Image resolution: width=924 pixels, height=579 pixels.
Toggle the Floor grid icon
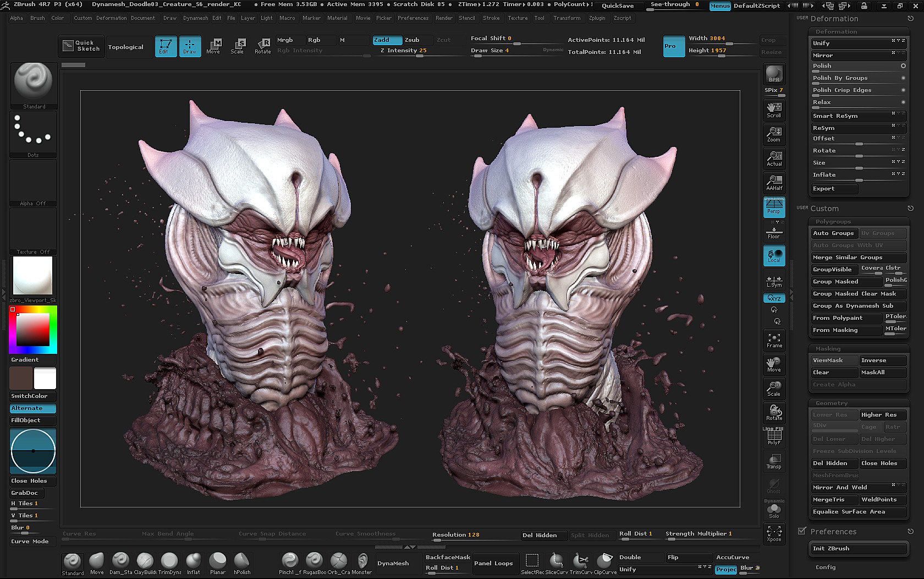(x=774, y=232)
